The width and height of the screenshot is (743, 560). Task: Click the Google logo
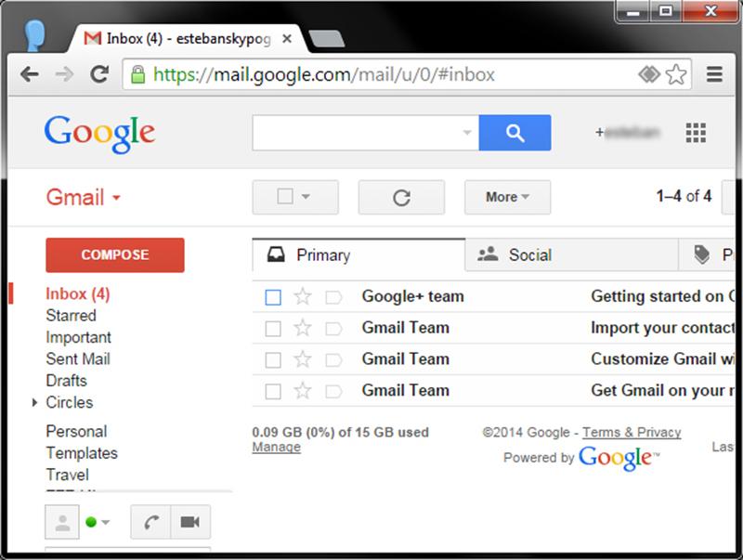coord(99,134)
